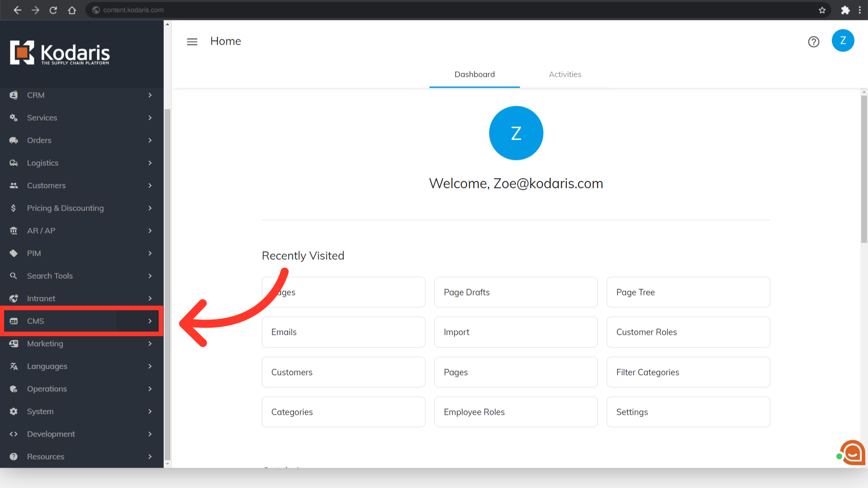Viewport: 868px width, 488px height.
Task: Open the Page Drafts recent card
Action: [515, 292]
